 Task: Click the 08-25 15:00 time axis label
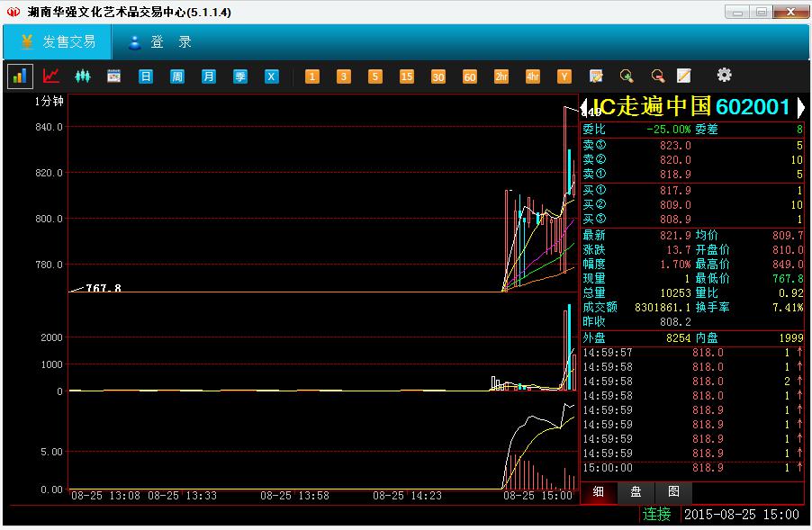coord(537,496)
